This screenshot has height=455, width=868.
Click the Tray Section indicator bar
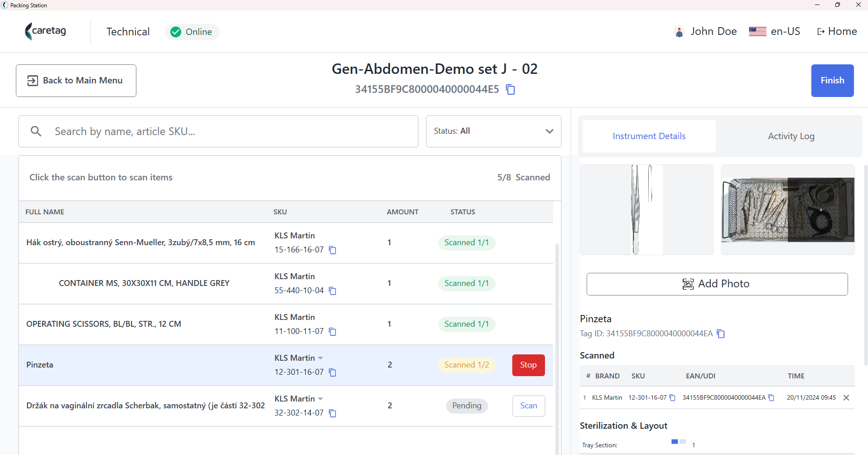tap(678, 442)
